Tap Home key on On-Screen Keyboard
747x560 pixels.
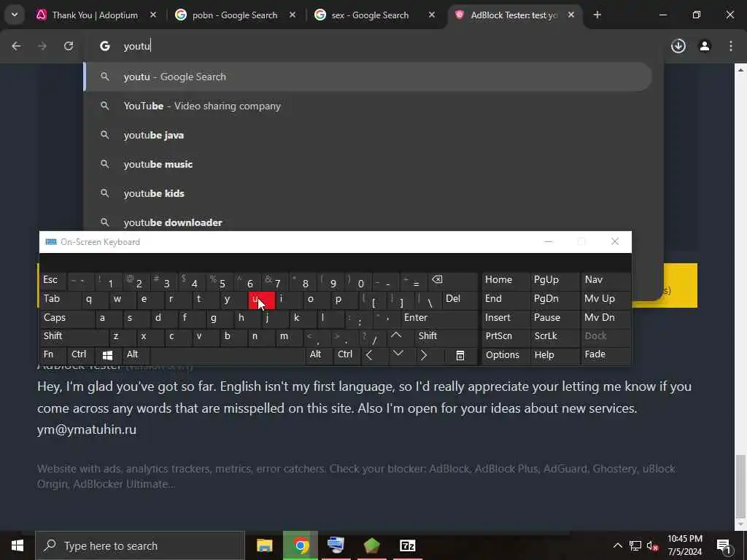[506, 281]
